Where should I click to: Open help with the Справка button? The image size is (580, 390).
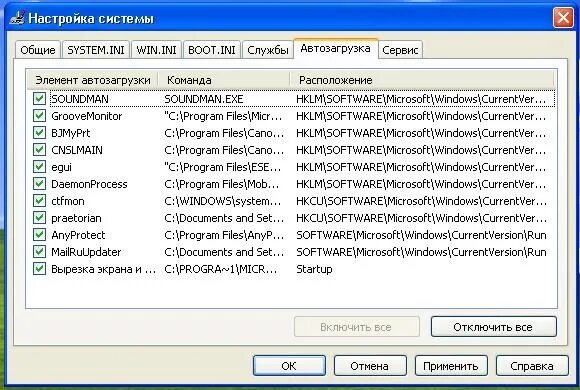(532, 366)
